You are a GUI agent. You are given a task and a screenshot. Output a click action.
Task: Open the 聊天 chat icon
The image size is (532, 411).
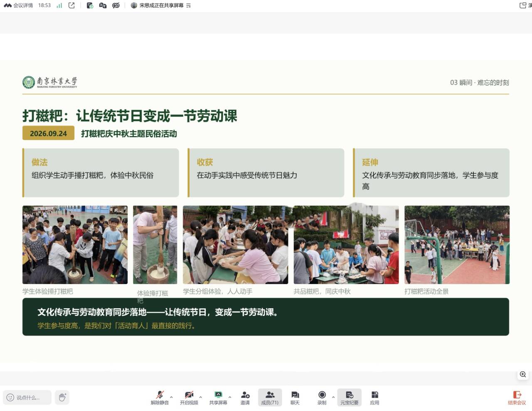[295, 398]
